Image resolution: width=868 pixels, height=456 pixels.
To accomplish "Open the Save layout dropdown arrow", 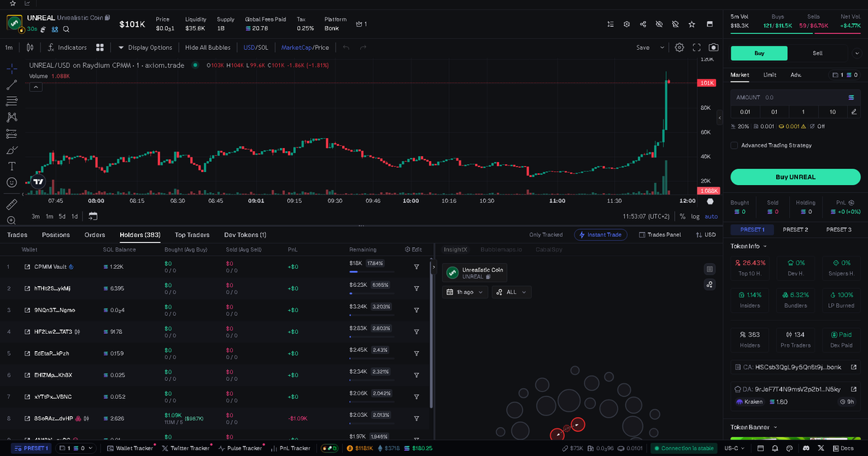I will point(662,47).
